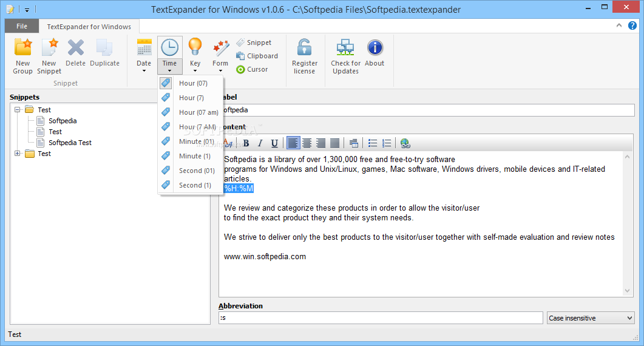Create a New Snippet
This screenshot has width=644, height=346.
[49, 56]
